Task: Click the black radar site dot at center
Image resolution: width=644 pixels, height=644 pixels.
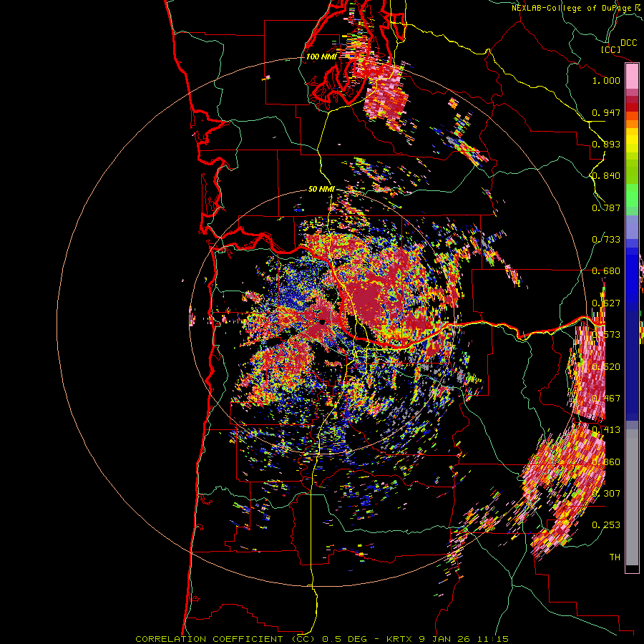Action: tap(323, 322)
